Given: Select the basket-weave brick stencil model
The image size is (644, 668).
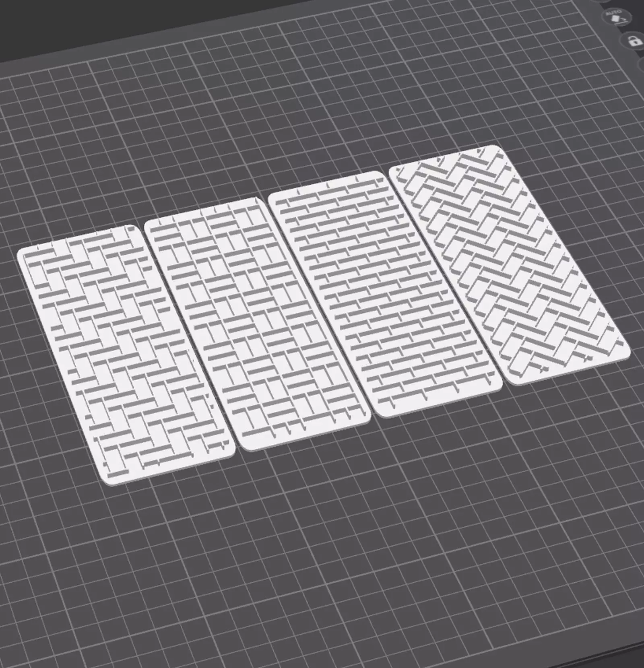Looking at the screenshot, I should 257,324.
